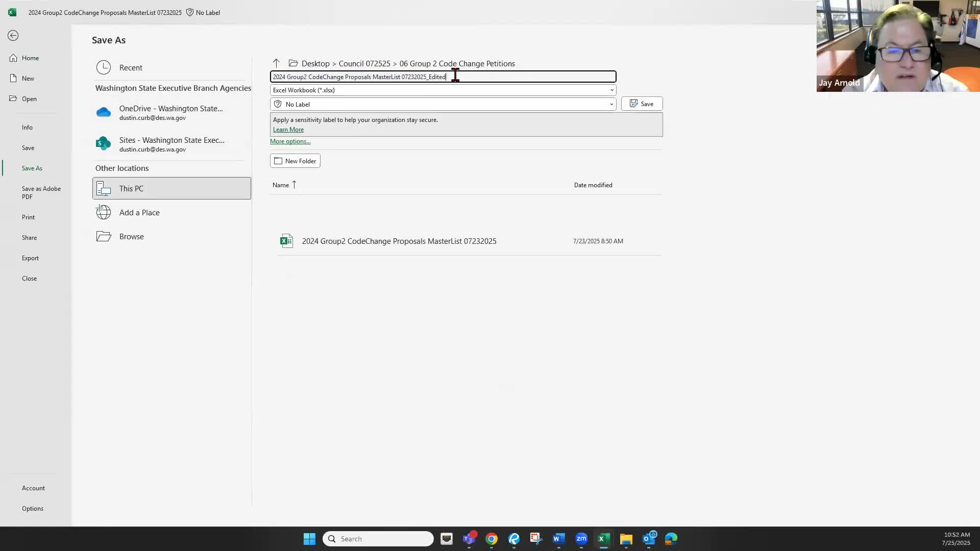The image size is (980, 551).
Task: Open Save as Adobe PDF menu item
Action: [x=41, y=192]
